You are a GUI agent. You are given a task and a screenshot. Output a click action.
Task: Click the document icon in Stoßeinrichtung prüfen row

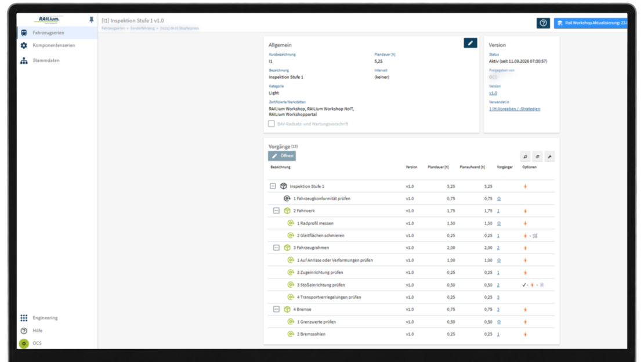point(542,285)
